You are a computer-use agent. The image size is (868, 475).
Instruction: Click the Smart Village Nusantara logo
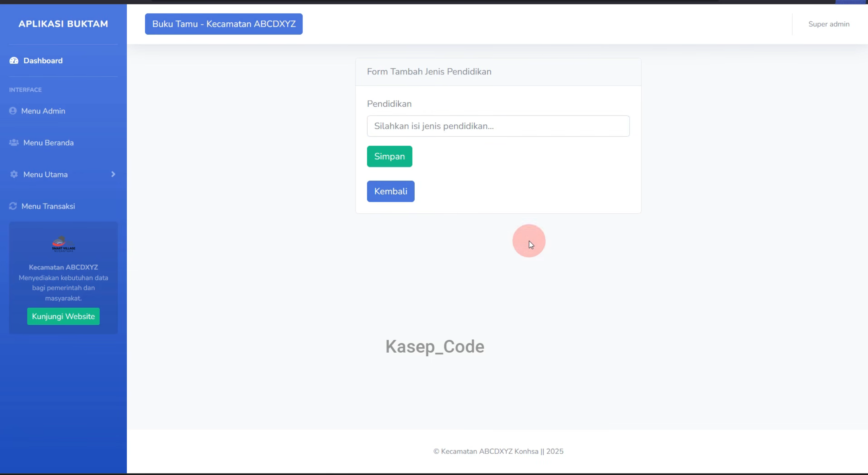64,244
